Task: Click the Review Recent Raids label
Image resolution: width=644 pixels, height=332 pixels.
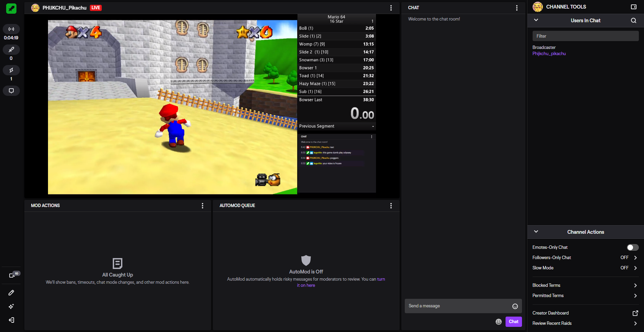Action: [552, 323]
